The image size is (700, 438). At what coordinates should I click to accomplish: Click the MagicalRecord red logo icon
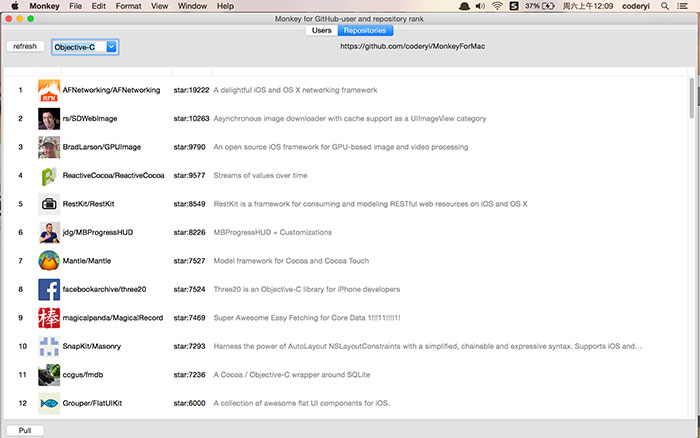coord(49,318)
